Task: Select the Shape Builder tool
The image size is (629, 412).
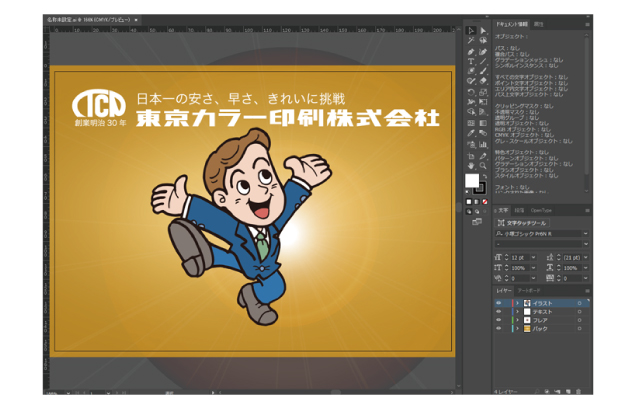Action: pos(471,112)
